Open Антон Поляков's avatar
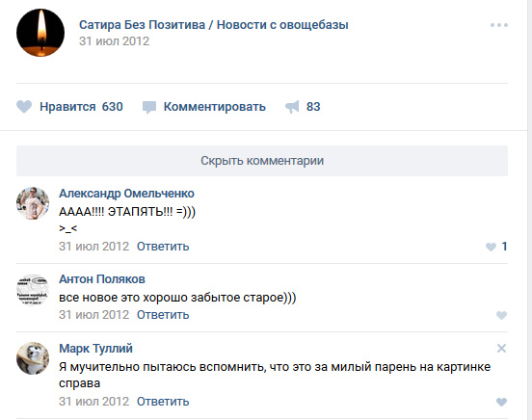Image resolution: width=532 pixels, height=420 pixels. 33,290
